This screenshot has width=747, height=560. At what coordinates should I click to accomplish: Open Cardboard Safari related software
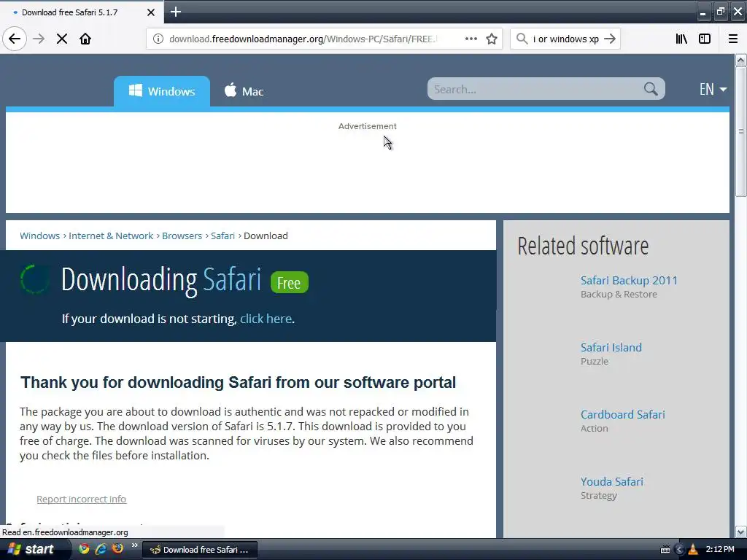coord(623,415)
